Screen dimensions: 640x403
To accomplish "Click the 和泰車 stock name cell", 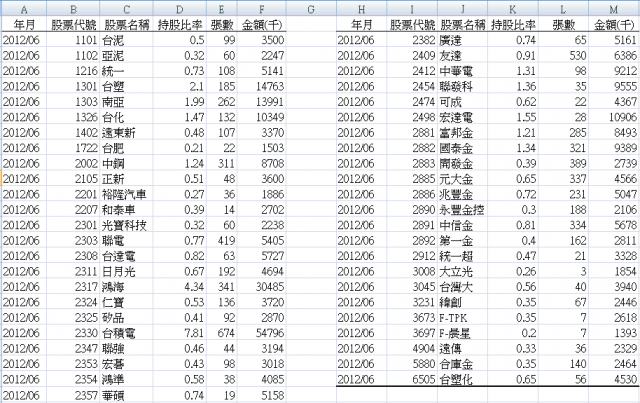I will (127, 209).
